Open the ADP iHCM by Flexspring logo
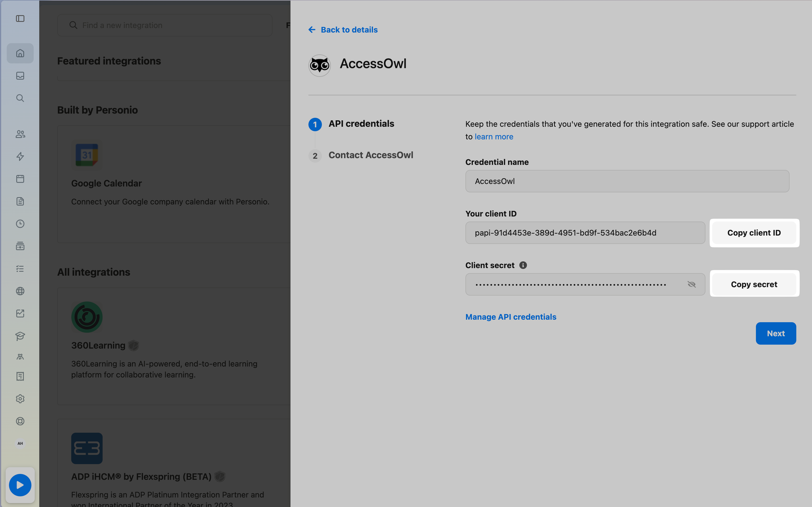The height and width of the screenshot is (507, 812). 87,448
